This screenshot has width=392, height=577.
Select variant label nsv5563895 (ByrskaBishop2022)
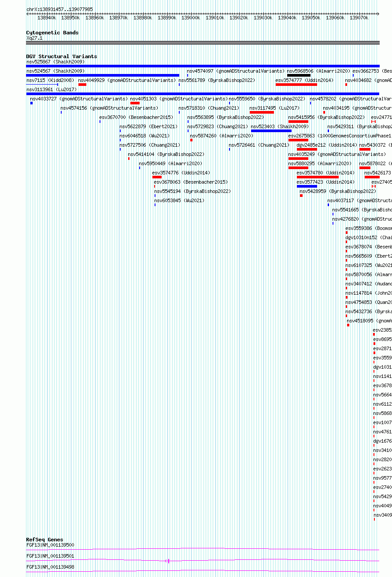226,117
